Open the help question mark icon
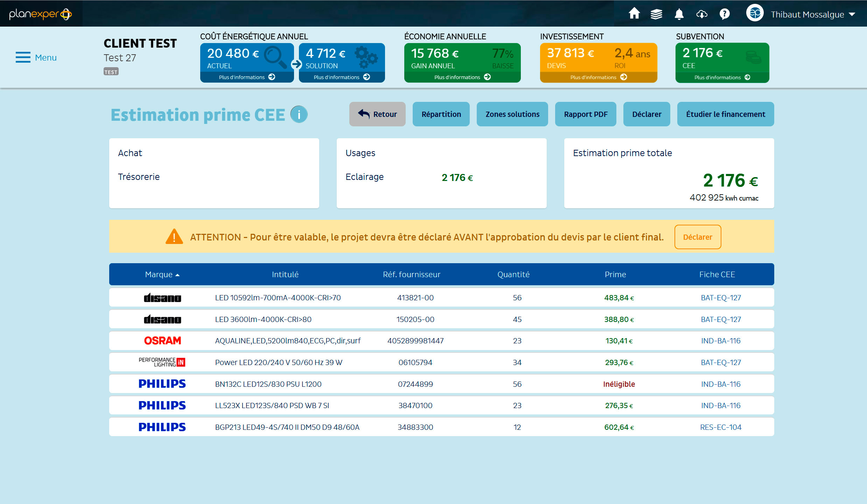This screenshot has width=867, height=504. click(x=724, y=14)
